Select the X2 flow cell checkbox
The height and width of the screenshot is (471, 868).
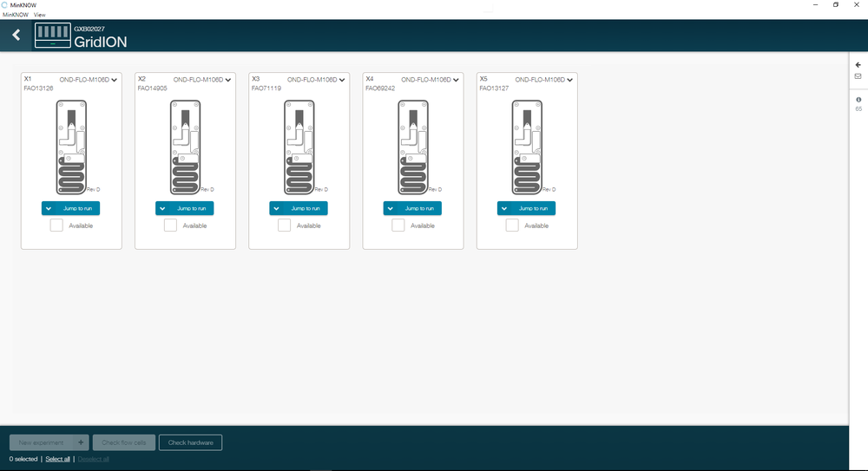(x=170, y=226)
